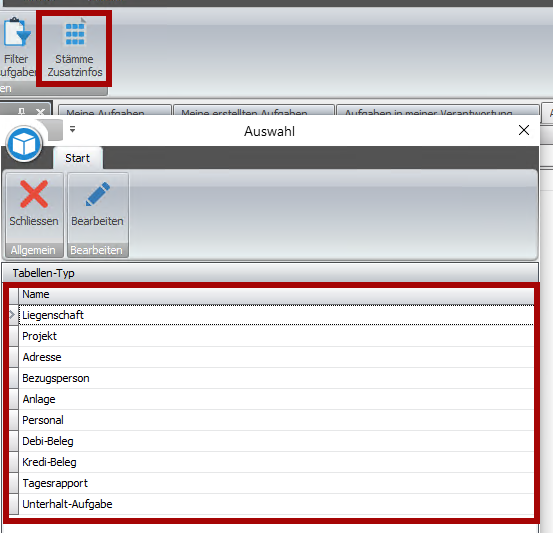
Task: Click the pin icon on left panel
Action: [22, 111]
